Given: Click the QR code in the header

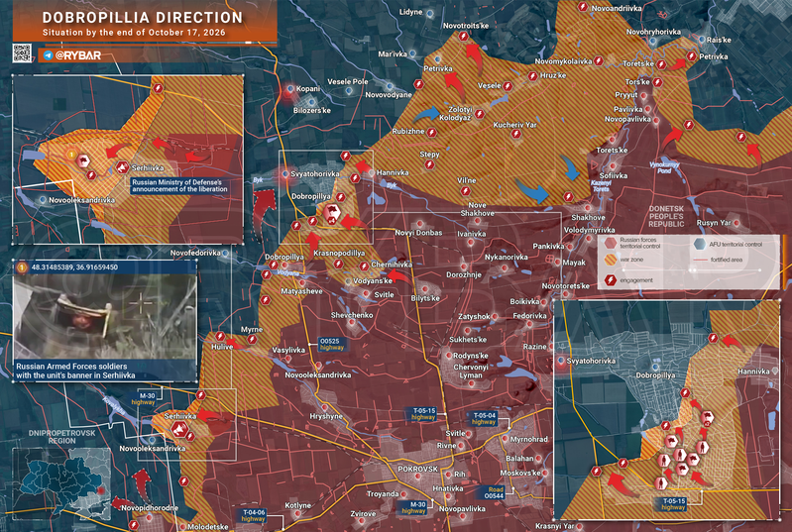Looking at the screenshot, I should tap(22, 53).
